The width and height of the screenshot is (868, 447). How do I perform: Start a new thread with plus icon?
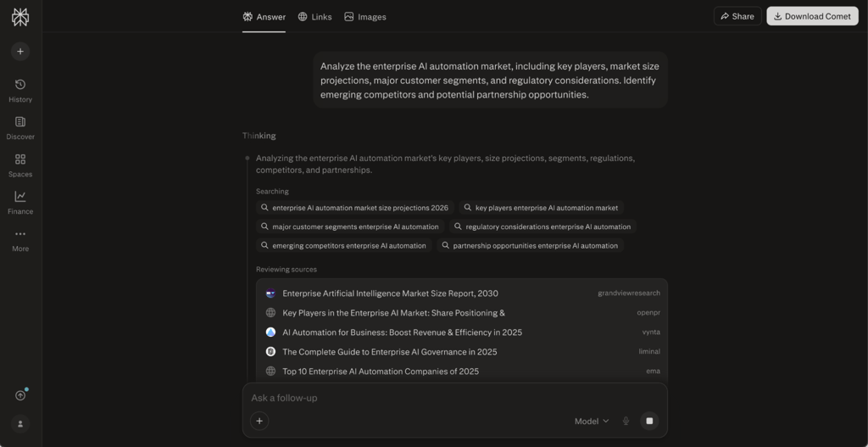[x=20, y=52]
